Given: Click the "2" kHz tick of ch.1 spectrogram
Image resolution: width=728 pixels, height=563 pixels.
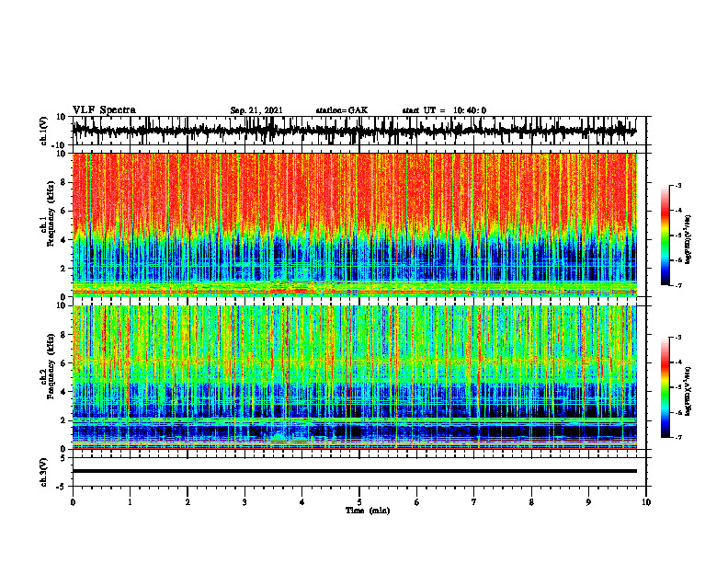Looking at the screenshot, I should pos(64,269).
